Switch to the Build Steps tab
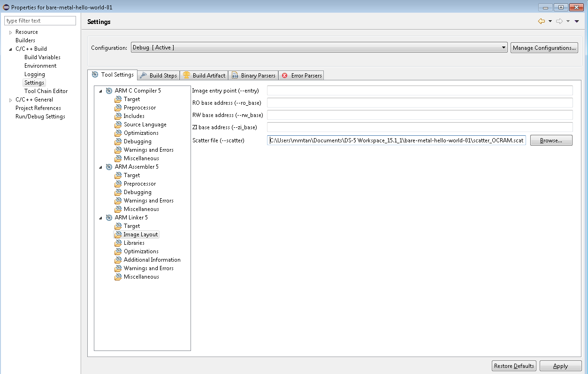588x374 pixels. click(158, 75)
